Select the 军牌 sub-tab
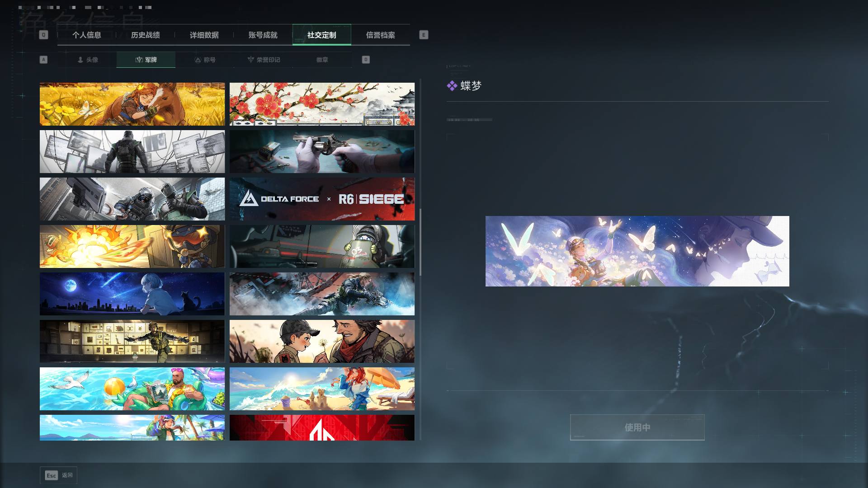 tap(146, 60)
